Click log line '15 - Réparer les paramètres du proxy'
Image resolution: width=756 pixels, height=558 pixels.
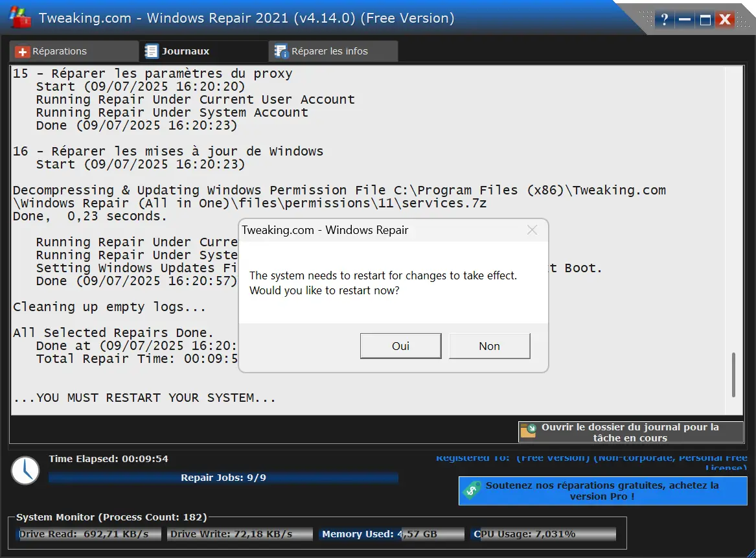152,74
